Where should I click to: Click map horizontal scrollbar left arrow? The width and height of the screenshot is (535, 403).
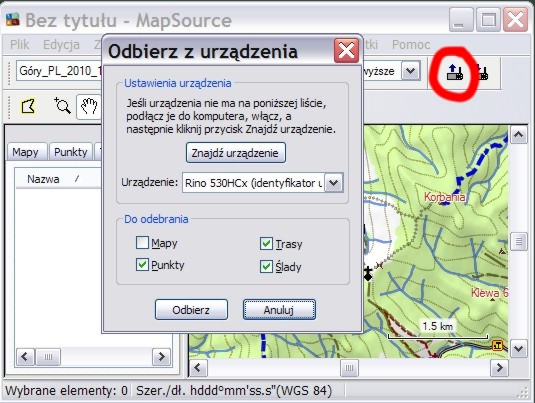click(x=198, y=368)
